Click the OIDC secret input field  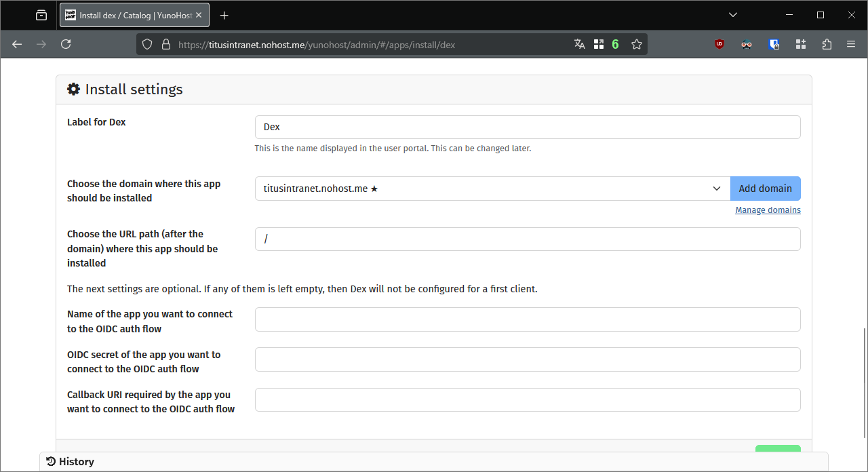(x=528, y=359)
